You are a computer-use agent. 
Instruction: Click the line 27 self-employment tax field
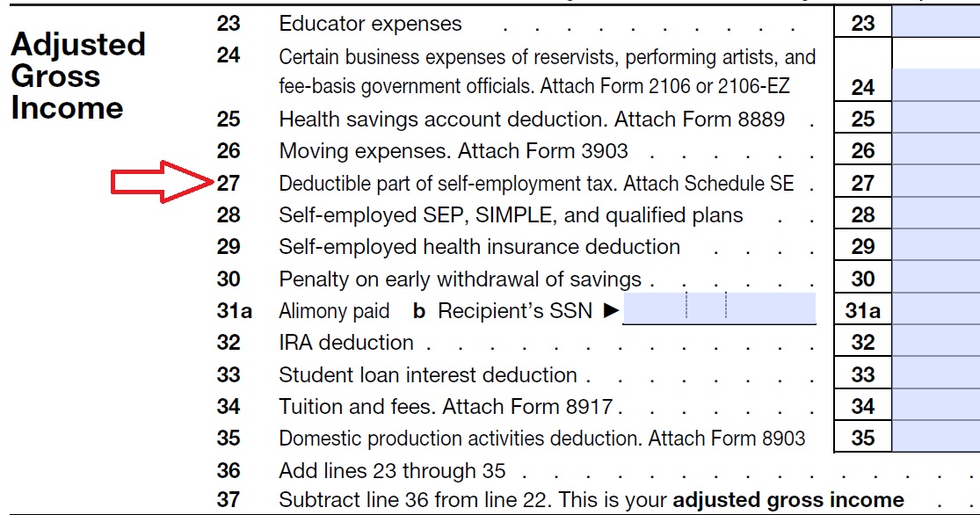click(x=936, y=181)
